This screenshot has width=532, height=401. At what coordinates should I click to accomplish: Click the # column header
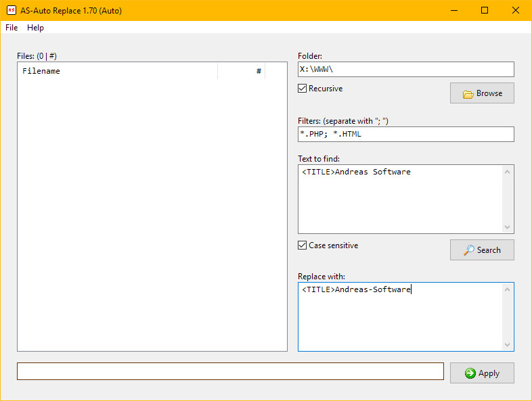pyautogui.click(x=241, y=71)
